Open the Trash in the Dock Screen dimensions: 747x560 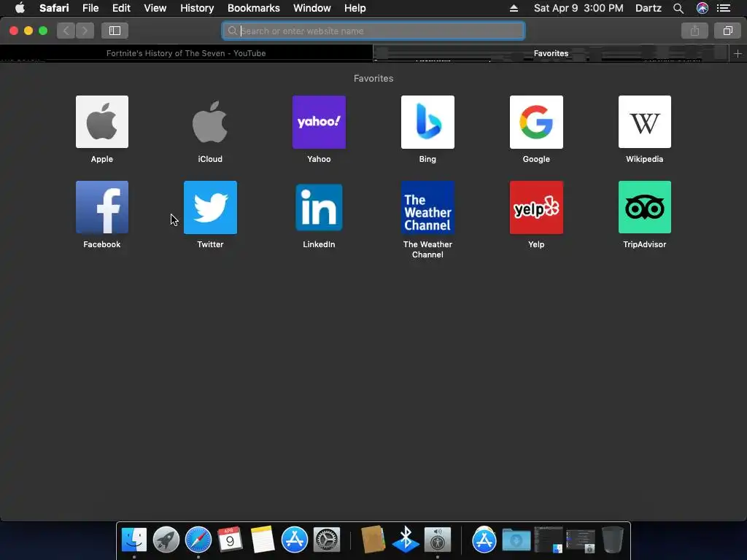coord(613,540)
